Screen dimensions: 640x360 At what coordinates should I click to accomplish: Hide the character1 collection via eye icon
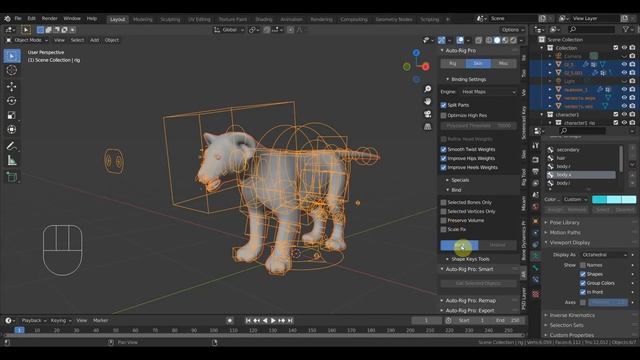[624, 115]
